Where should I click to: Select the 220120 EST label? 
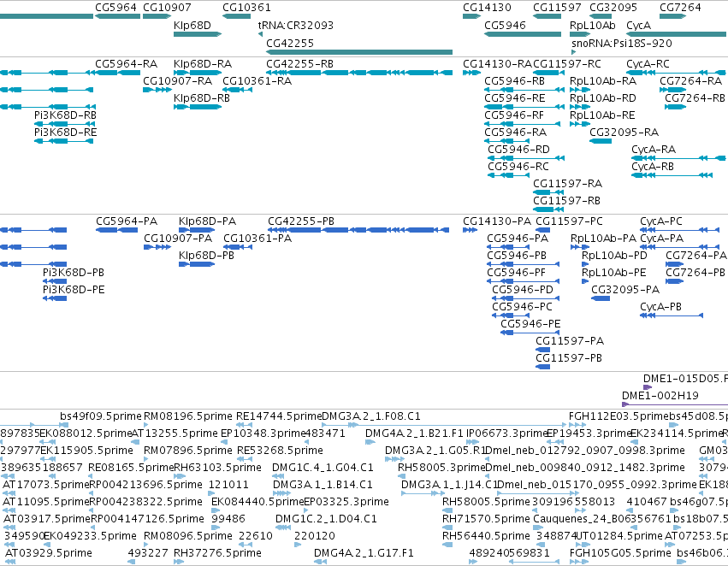coord(314,536)
